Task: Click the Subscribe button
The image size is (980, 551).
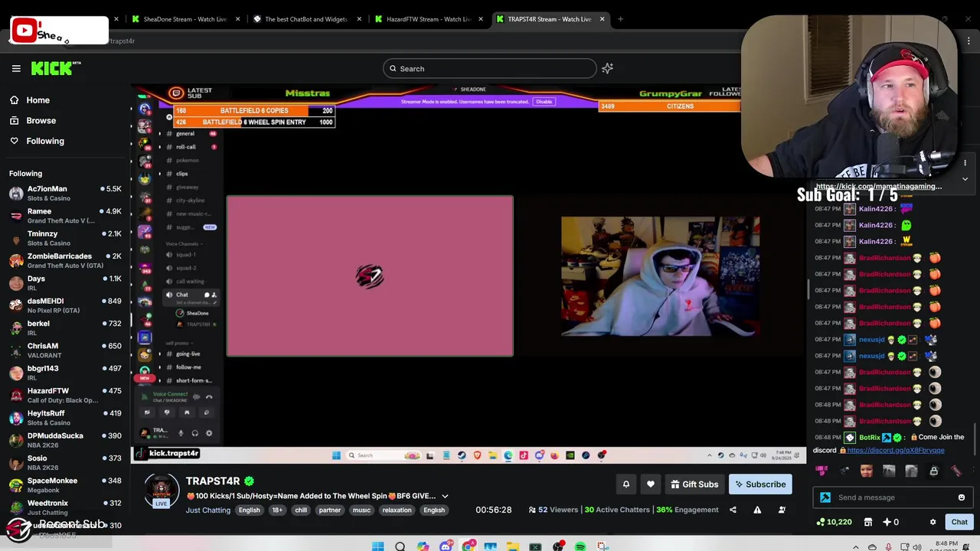Action: pos(760,484)
